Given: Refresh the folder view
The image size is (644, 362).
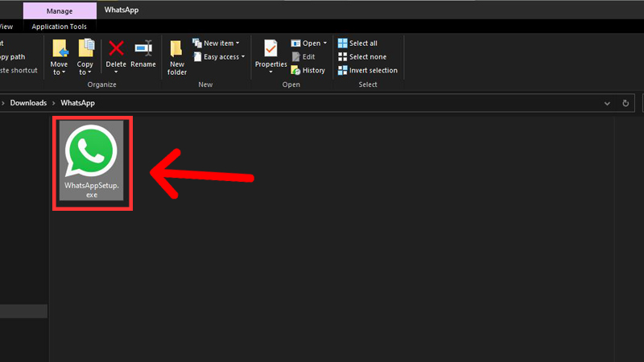Looking at the screenshot, I should click(625, 104).
